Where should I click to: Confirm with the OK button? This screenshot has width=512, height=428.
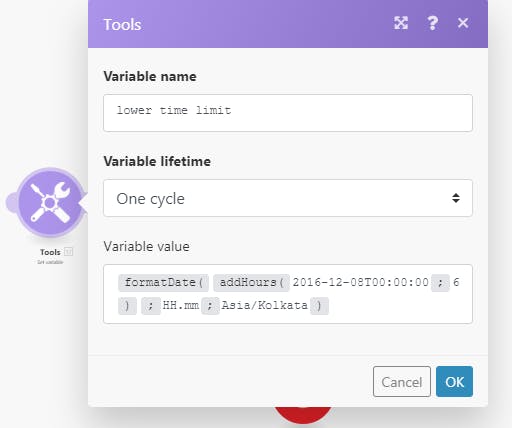click(x=454, y=382)
